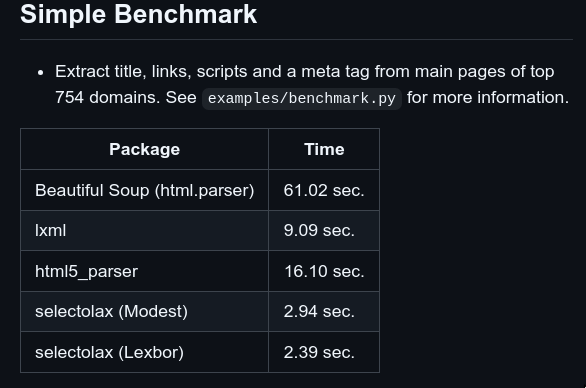Select the lxml package cell
This screenshot has width=586, height=388.
[x=145, y=231]
